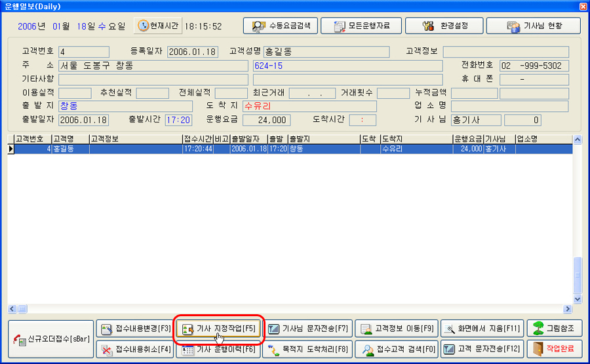
Task: Click the icon on 고객정보 이동[F9]
Action: coord(366,329)
